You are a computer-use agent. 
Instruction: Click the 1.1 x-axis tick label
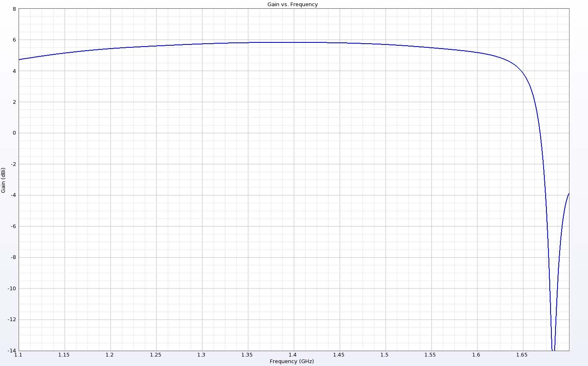tap(19, 355)
